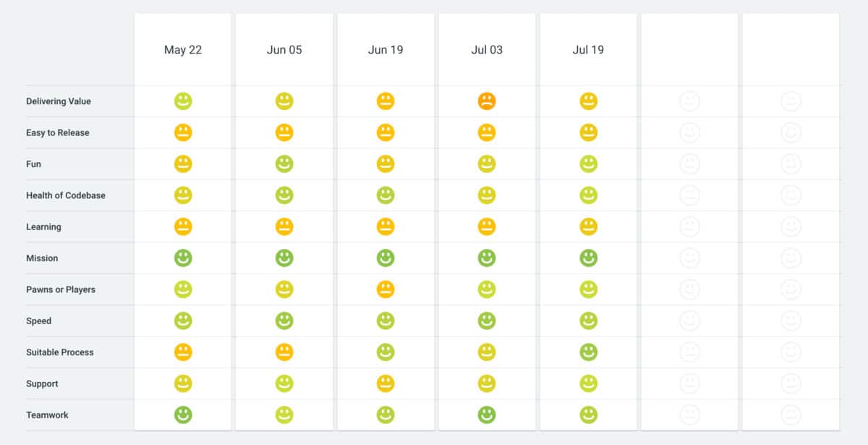Select the Support face under Jun 19
This screenshot has height=445, width=868.
click(x=386, y=383)
